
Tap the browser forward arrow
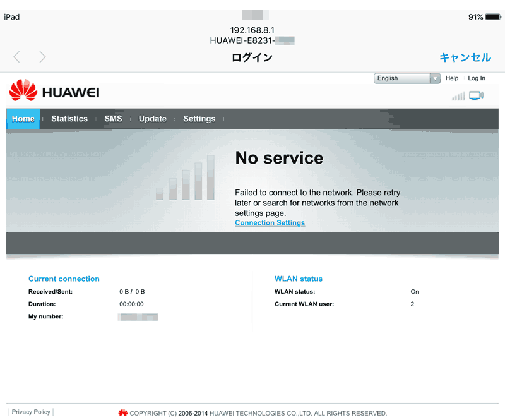pos(42,57)
